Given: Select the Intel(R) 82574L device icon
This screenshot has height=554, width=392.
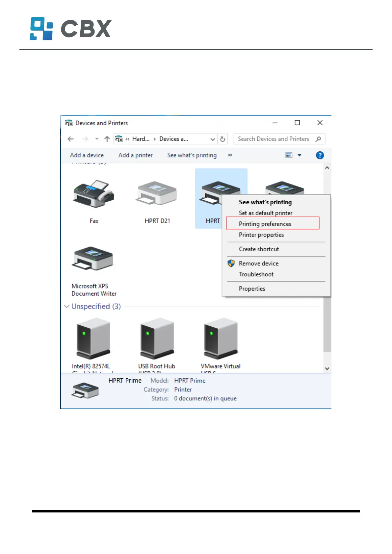Looking at the screenshot, I should (x=93, y=339).
